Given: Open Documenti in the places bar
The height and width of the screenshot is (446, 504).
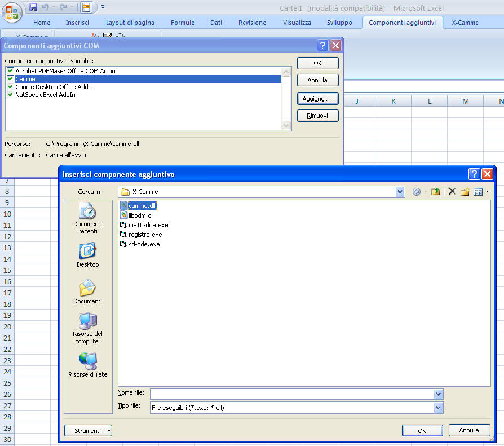Looking at the screenshot, I should coord(87,292).
